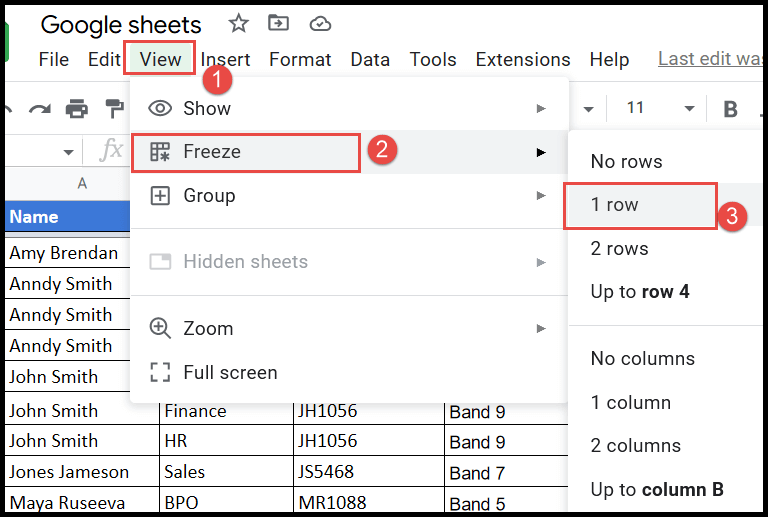The width and height of the screenshot is (768, 517).
Task: Select No rows freeze option
Action: 666,161
